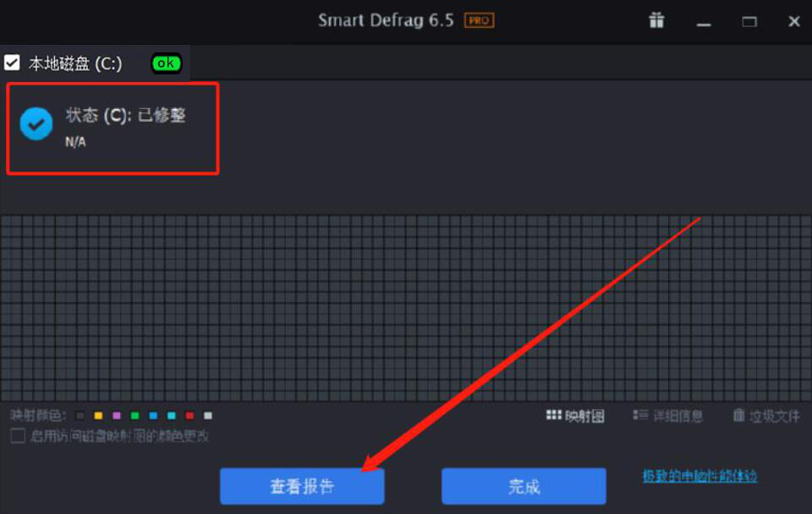
Task: Click the Smart Defrag 6.5 title text
Action: click(386, 20)
